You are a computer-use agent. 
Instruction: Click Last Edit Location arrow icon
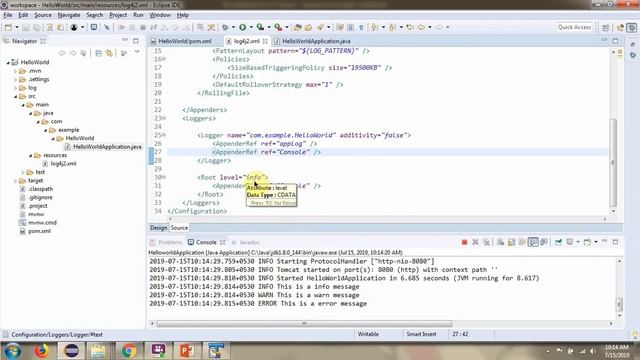[x=410, y=27]
